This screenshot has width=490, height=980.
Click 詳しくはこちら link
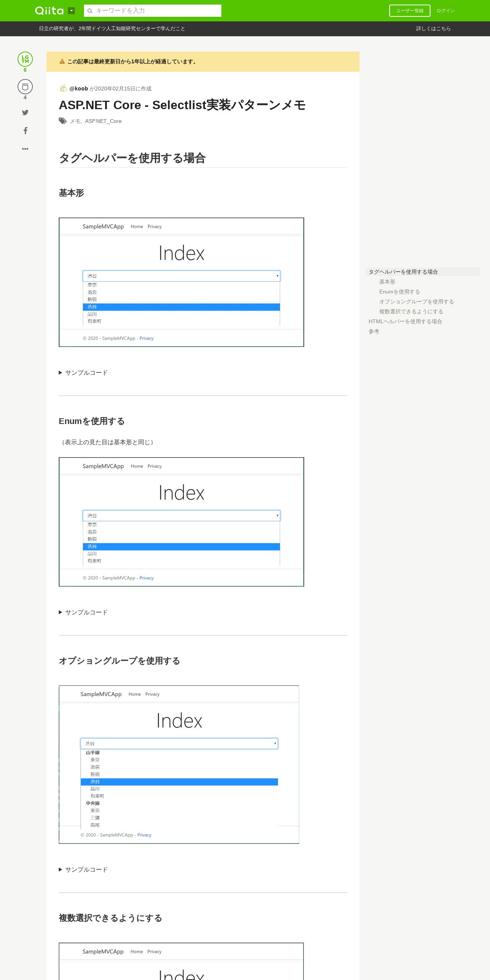click(x=434, y=29)
